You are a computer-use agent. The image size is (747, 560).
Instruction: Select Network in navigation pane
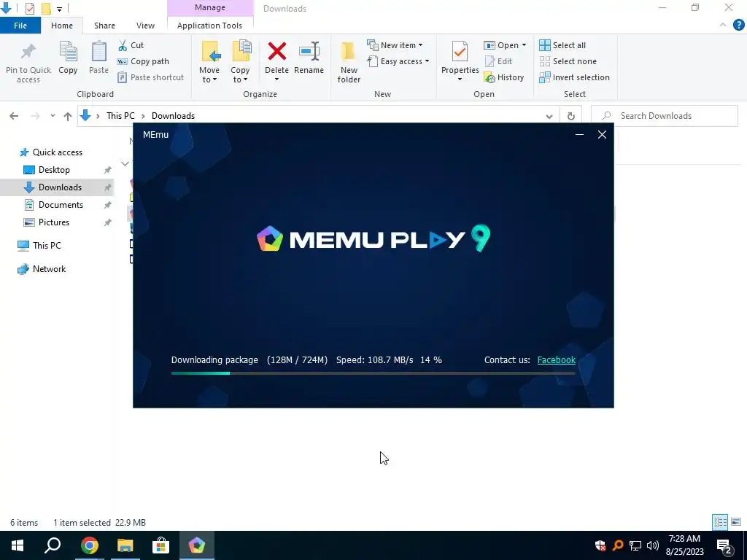(42, 269)
